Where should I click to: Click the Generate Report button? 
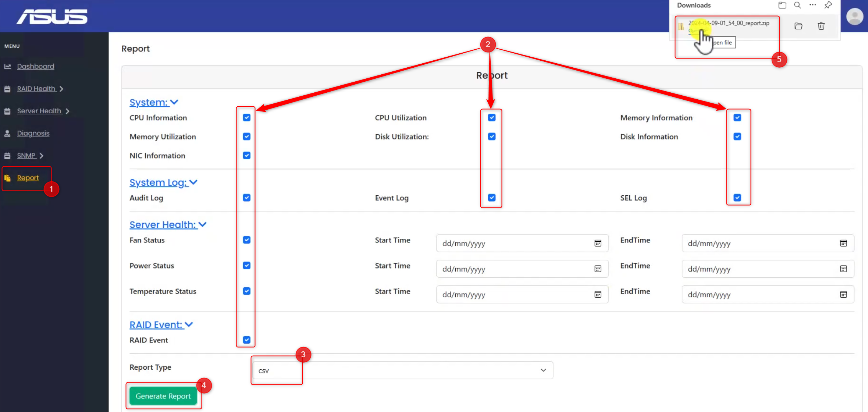(163, 396)
